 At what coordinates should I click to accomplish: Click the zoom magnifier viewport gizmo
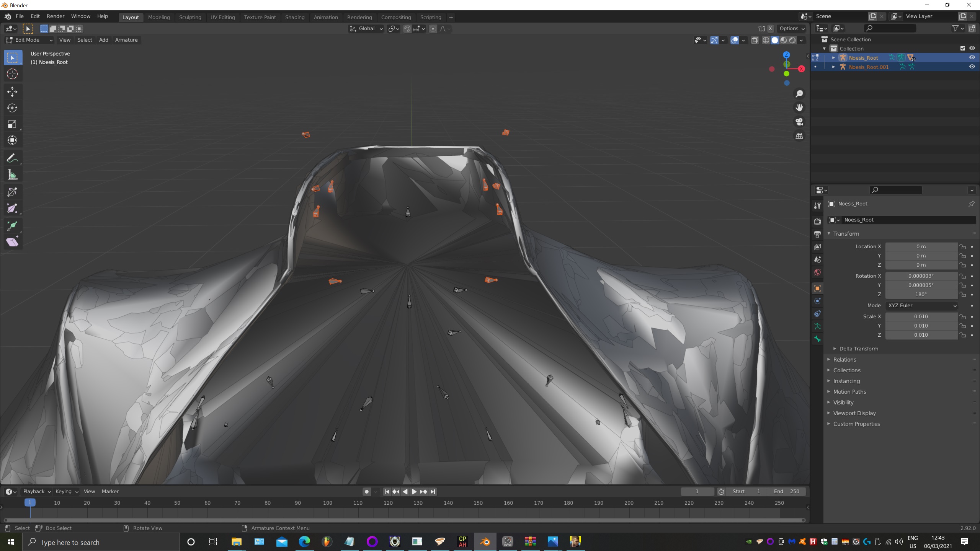point(799,94)
